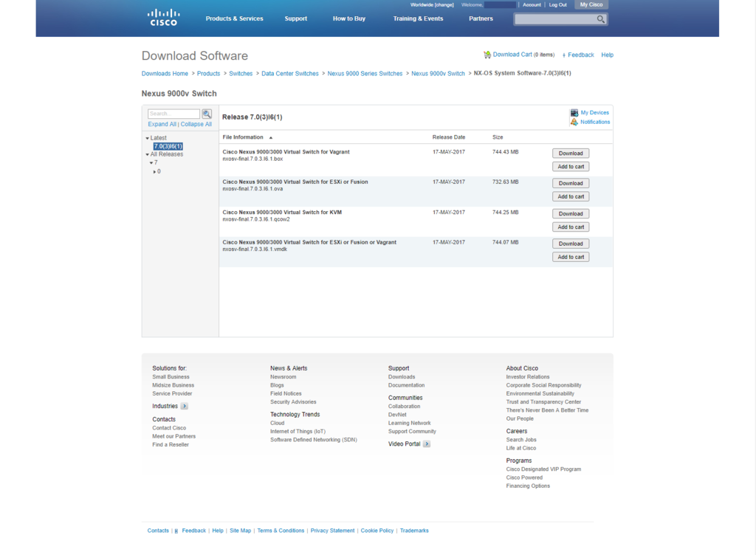Click Collapse All link
756x555 pixels.
coord(196,124)
